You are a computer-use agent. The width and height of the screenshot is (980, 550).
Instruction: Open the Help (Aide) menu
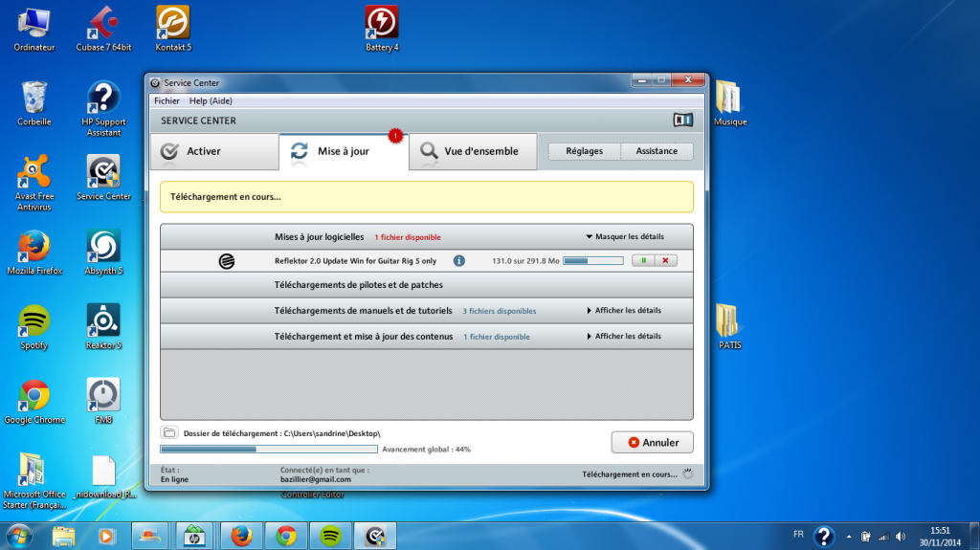[211, 100]
